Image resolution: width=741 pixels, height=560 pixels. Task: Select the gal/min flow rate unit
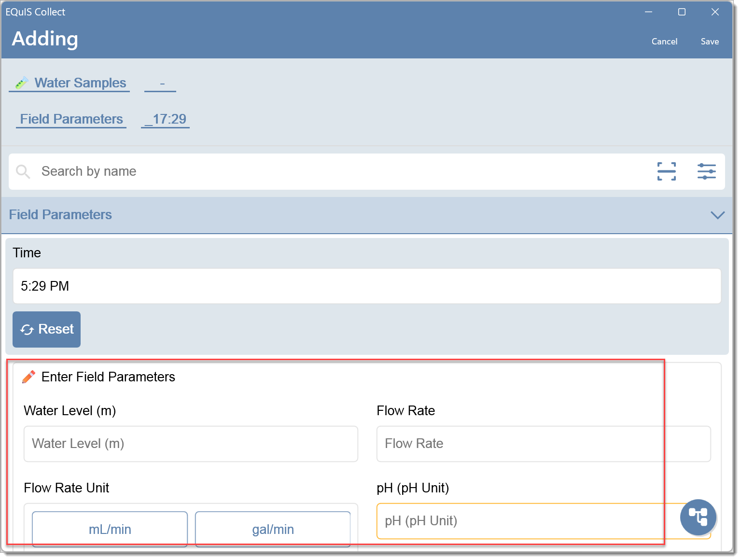coord(273,529)
